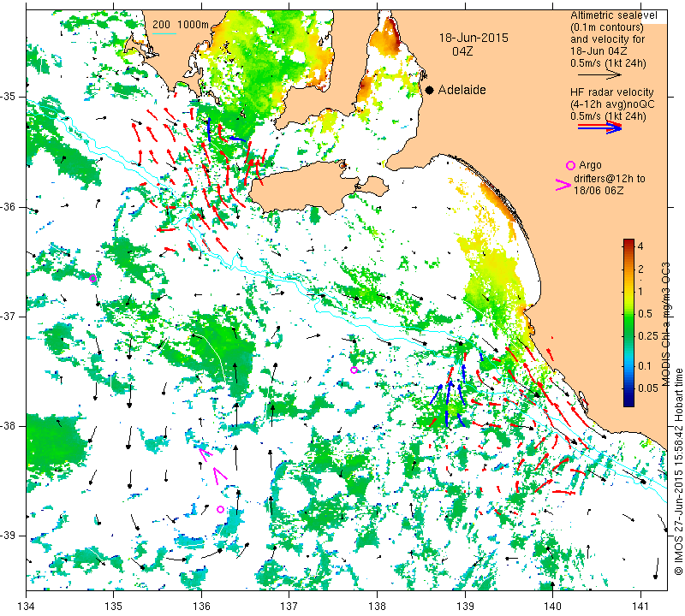The image size is (685, 616).
Task: Click the '18-Jun 04Z' legend line
Action: point(599,50)
